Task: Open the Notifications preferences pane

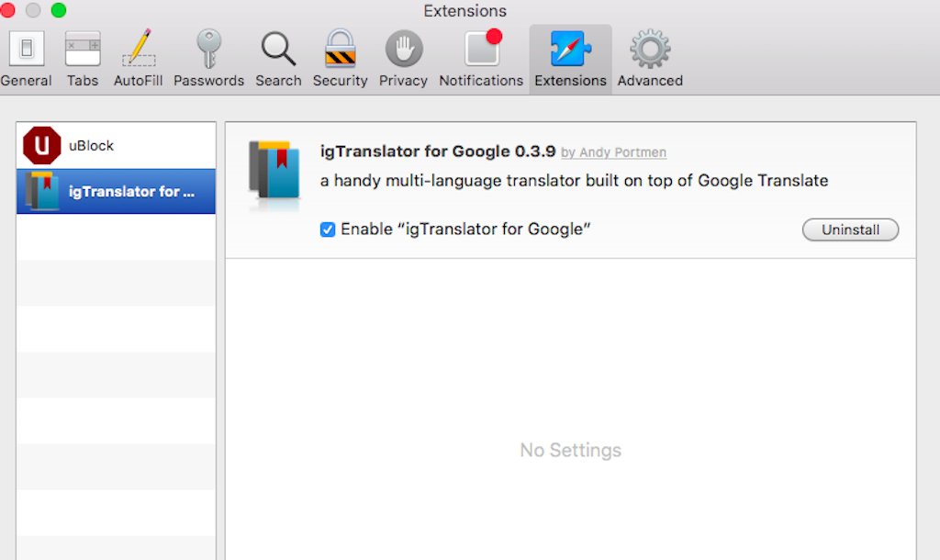Action: tap(481, 59)
